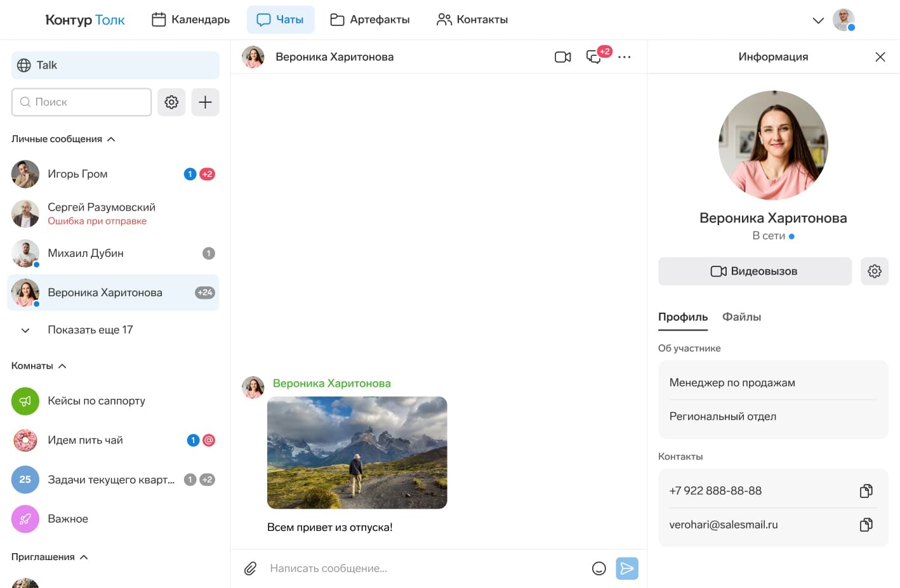Image resolution: width=900 pixels, height=588 pixels.
Task: Open chat list settings gear next to search
Action: point(171,102)
